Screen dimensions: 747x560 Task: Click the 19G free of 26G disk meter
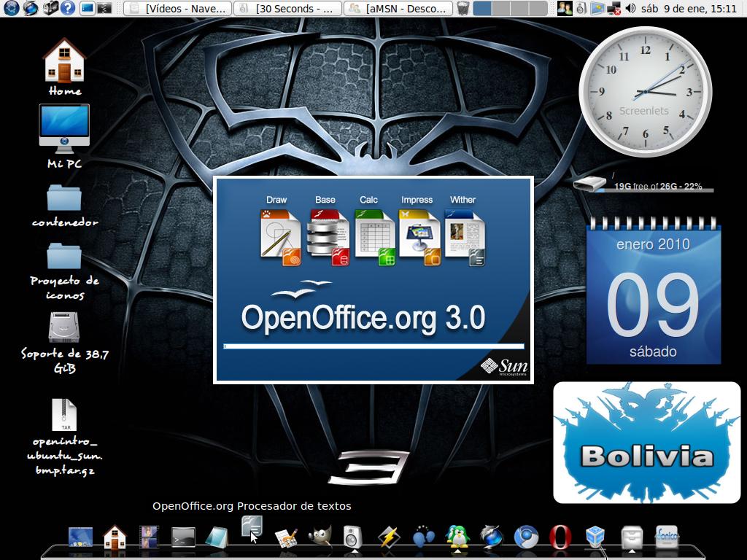[x=643, y=184]
